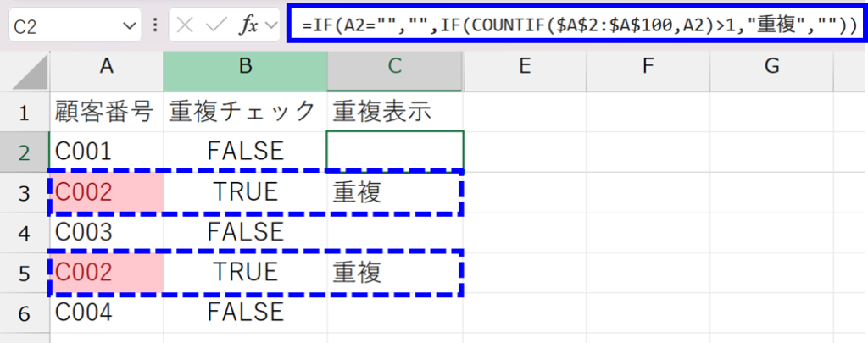Image resolution: width=868 pixels, height=343 pixels.
Task: Click FALSE in row 2
Action: pos(245,151)
